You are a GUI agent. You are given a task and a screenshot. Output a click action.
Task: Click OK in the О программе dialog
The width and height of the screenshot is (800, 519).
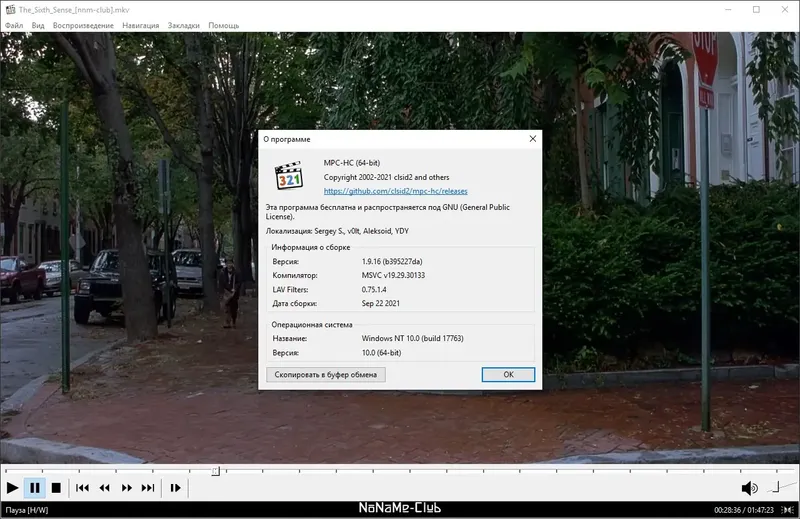[x=508, y=375]
